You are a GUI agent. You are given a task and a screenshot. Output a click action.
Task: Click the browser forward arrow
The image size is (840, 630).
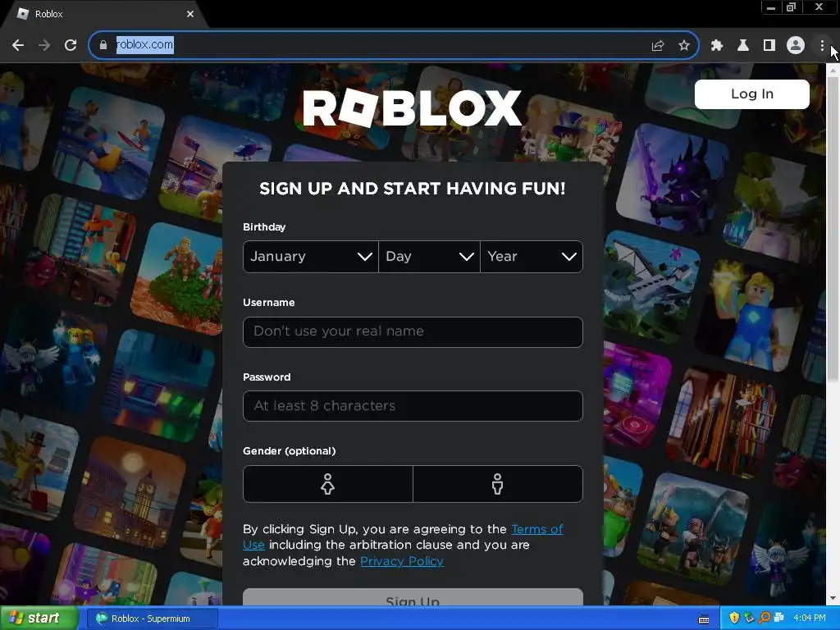(44, 45)
